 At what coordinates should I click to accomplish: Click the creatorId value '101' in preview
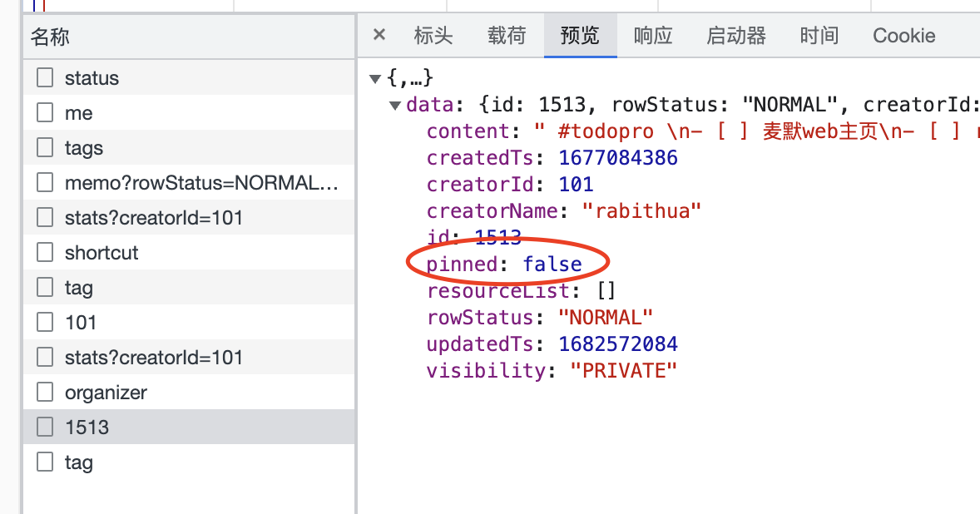click(576, 184)
